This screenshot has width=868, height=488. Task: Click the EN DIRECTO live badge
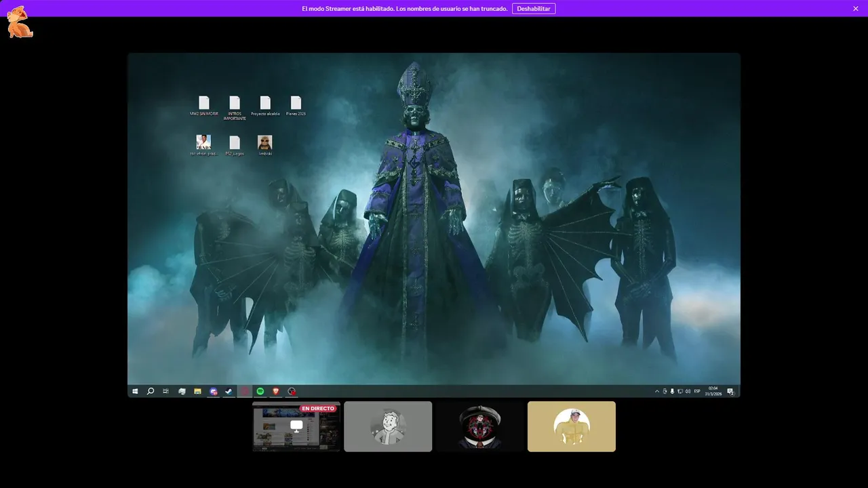click(x=318, y=409)
